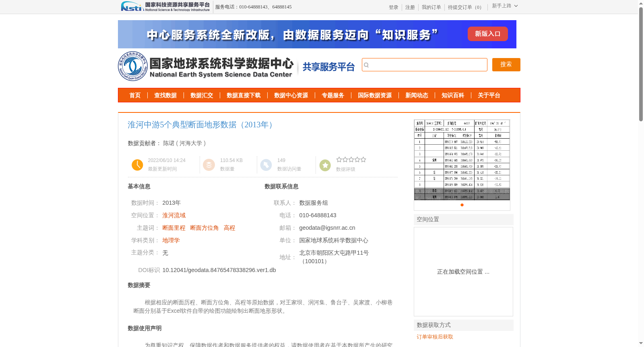Click the 高程 keyword link
Viewport: 644px width, 347px height.
pos(229,228)
